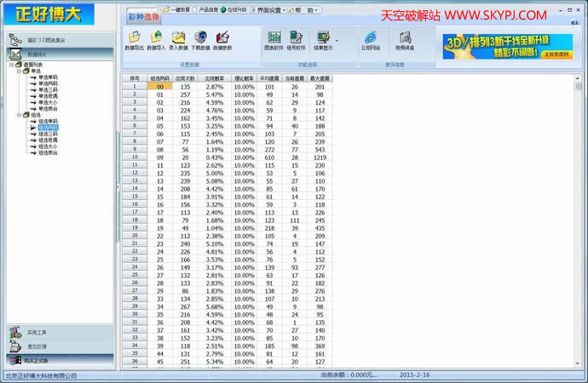Click the 数据导入 import data icon

click(x=157, y=39)
